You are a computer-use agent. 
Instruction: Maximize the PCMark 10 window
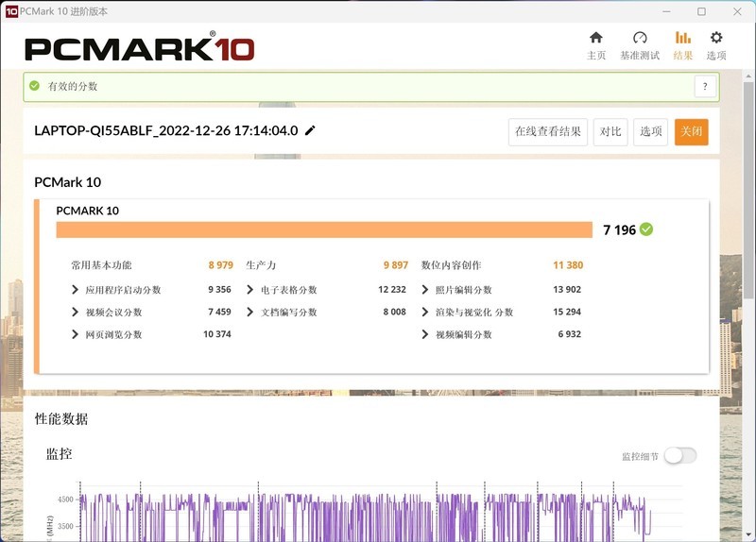pyautogui.click(x=701, y=11)
